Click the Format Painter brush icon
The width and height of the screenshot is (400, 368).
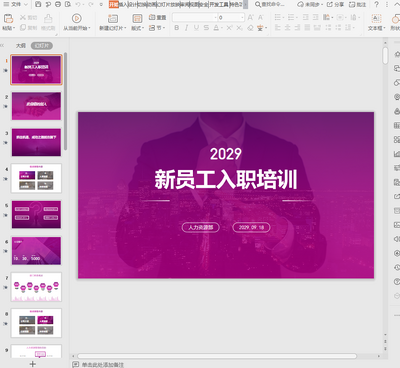48,18
